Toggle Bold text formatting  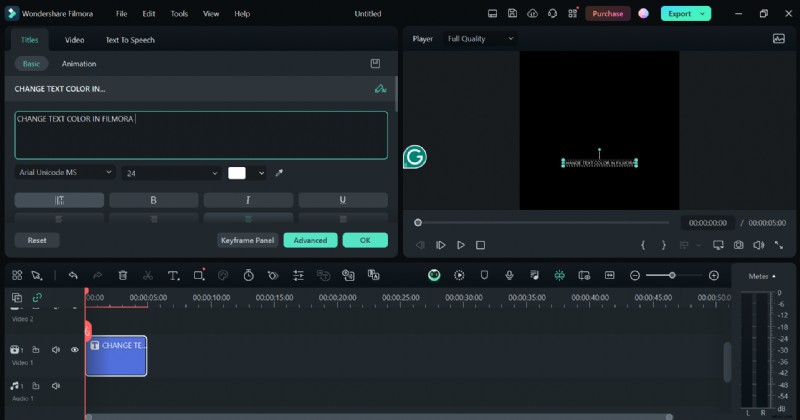tap(154, 200)
